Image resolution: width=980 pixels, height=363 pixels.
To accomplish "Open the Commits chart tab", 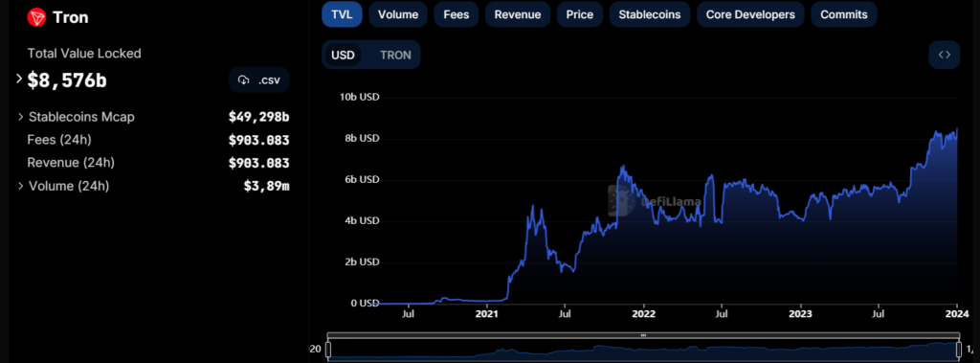I will pyautogui.click(x=844, y=14).
